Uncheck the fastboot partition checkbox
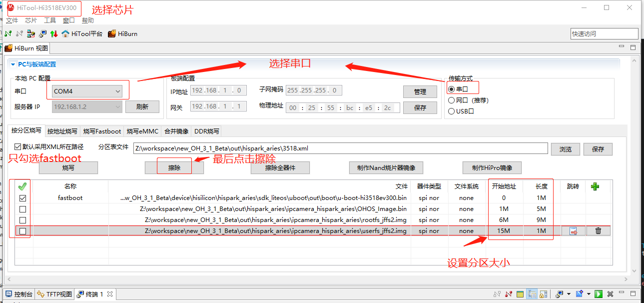This screenshot has height=303, width=644. (22, 198)
